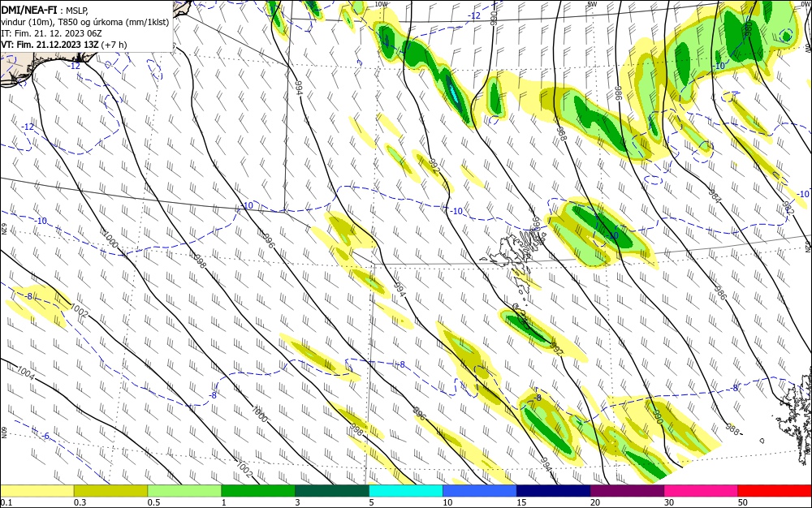This screenshot has height=508, width=812.
Task: Click the '982' isobar label
Action: (788, 208)
